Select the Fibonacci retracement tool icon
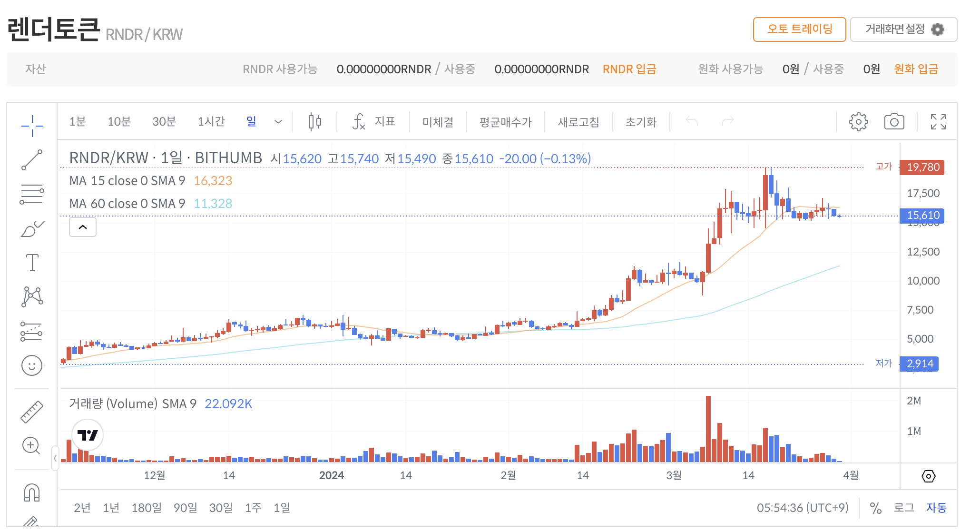 coord(32,194)
